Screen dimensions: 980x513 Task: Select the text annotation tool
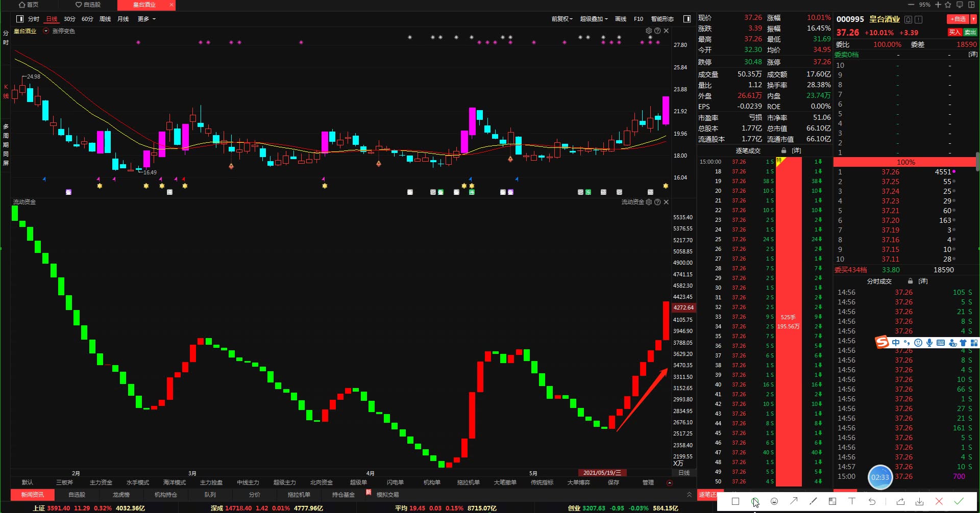(852, 501)
